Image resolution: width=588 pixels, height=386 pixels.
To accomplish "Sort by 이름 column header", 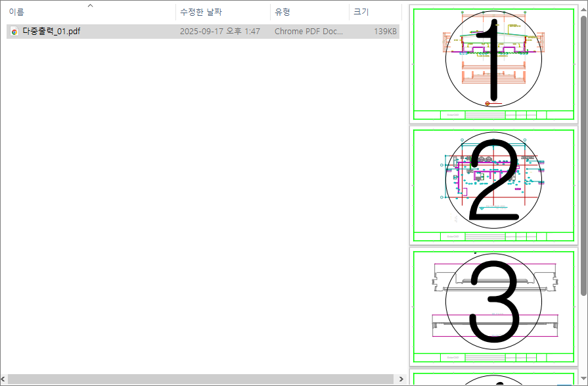I will point(16,12).
